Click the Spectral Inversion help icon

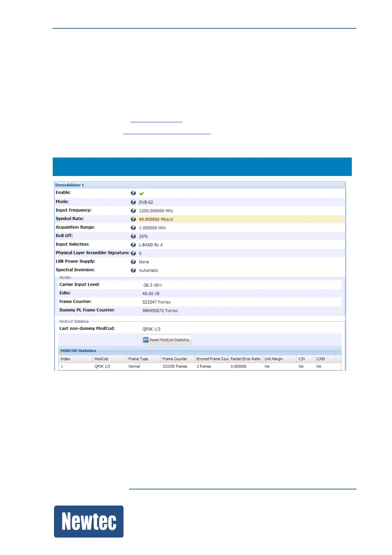click(x=133, y=270)
